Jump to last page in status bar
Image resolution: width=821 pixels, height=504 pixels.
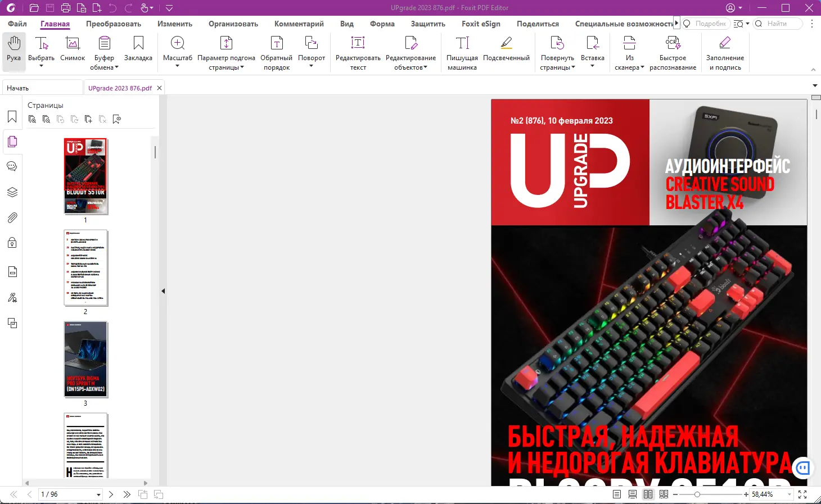[x=127, y=494]
